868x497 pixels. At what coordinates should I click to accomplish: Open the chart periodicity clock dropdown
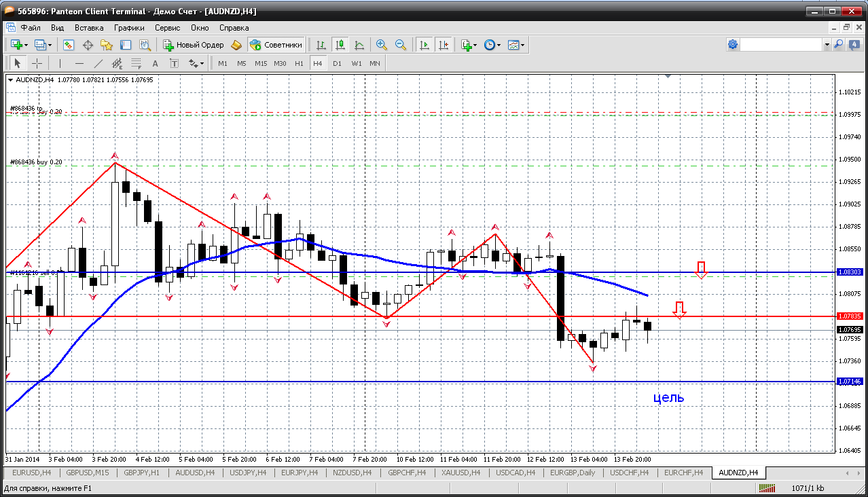pos(499,45)
